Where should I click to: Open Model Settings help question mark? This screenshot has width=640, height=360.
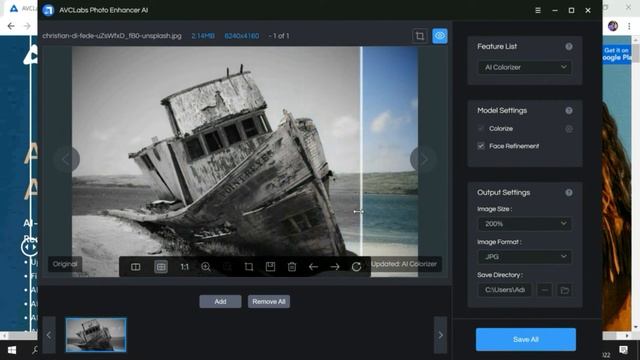point(569,111)
